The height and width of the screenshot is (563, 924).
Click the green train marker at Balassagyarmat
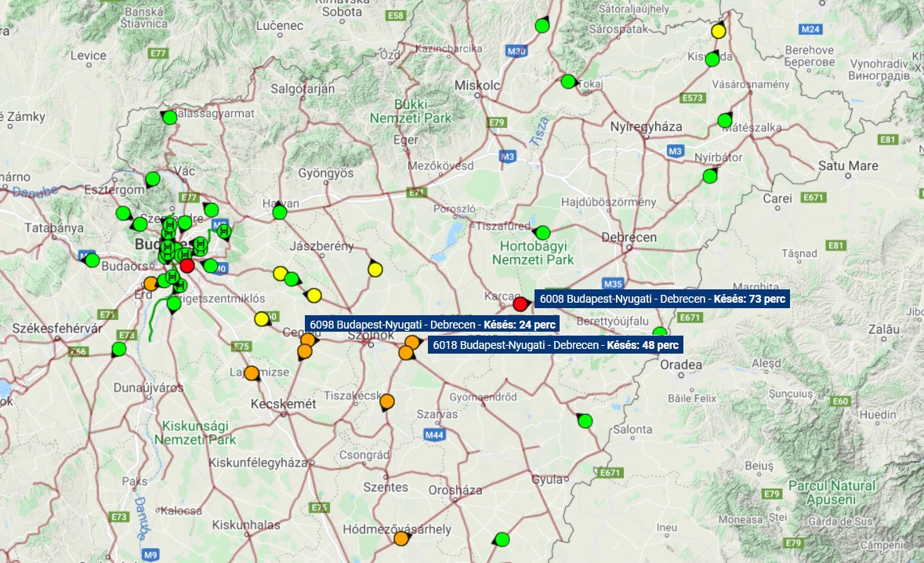tap(170, 118)
